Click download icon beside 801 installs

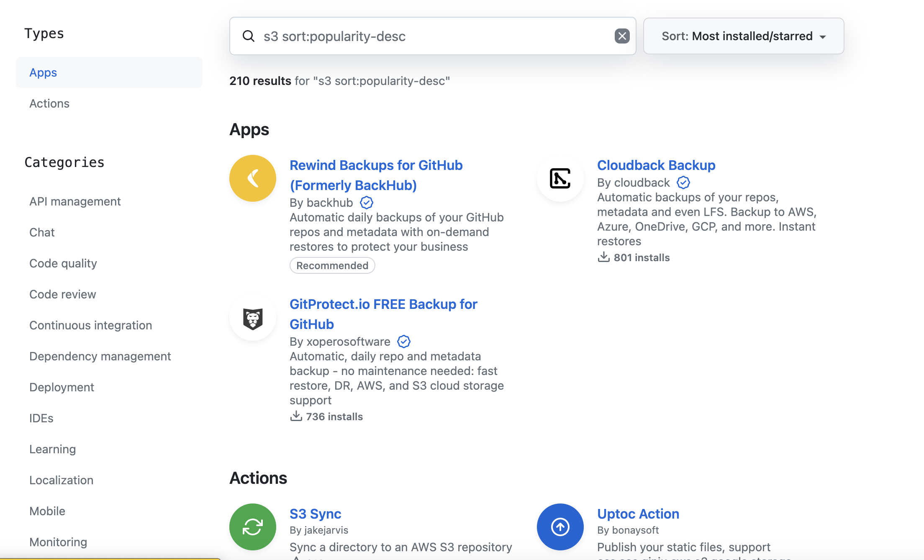tap(603, 257)
